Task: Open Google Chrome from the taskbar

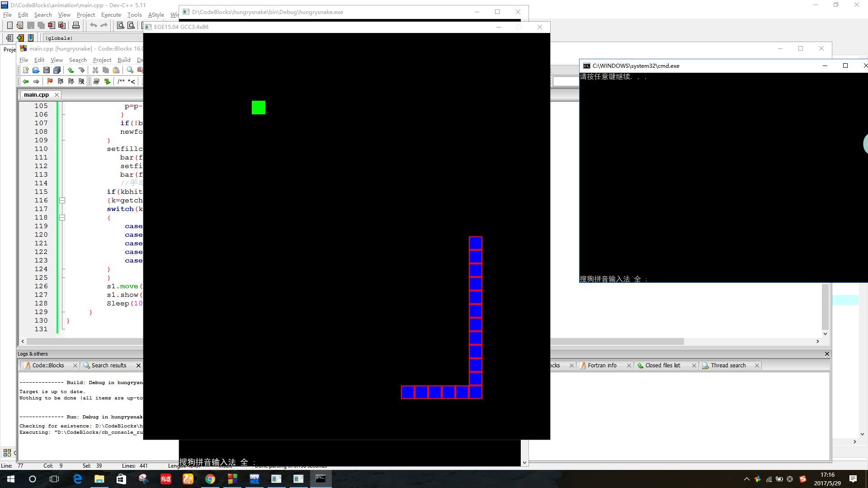Action: [210, 479]
